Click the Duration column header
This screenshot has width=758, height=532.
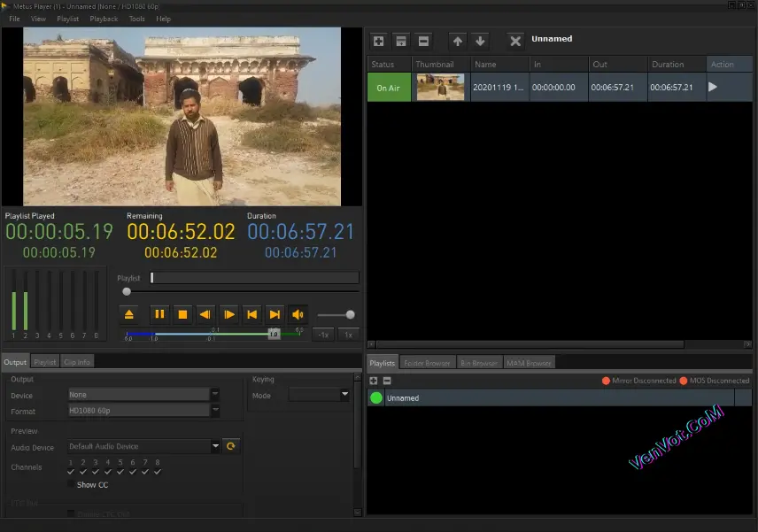point(676,65)
